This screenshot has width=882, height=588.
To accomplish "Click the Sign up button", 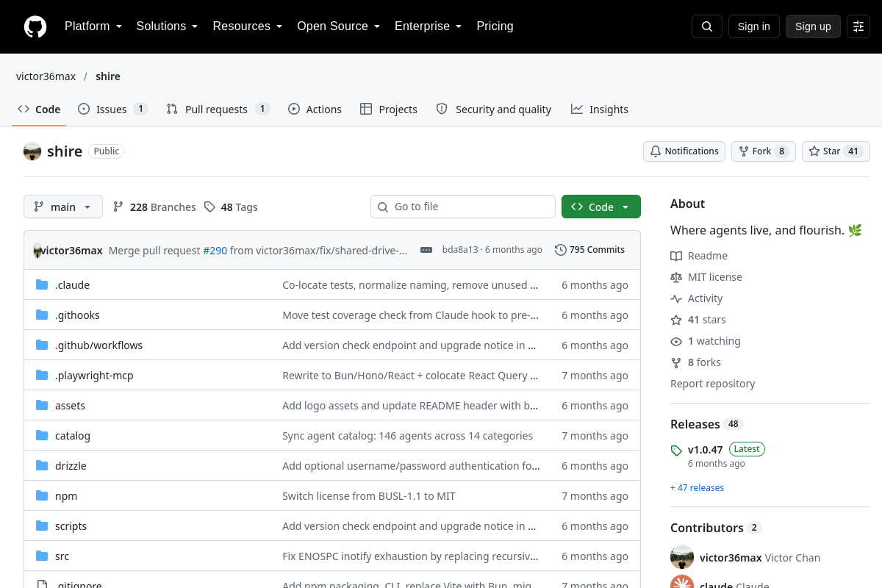I will tap(813, 26).
